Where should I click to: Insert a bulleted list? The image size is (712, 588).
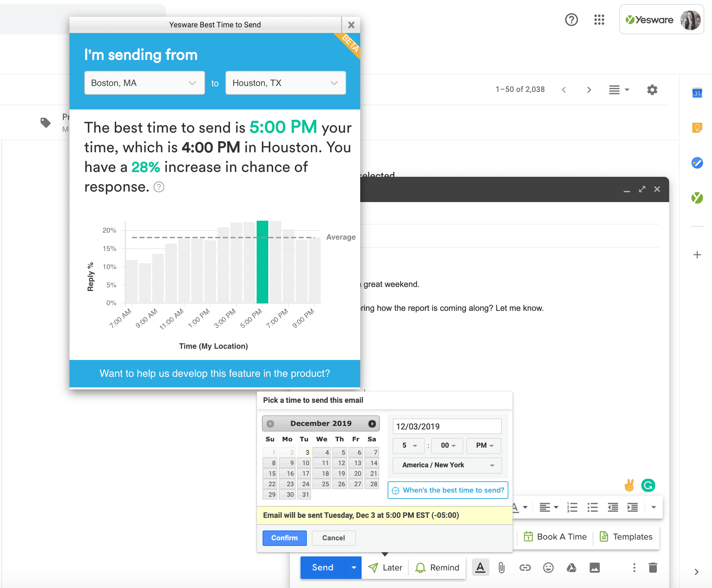592,507
